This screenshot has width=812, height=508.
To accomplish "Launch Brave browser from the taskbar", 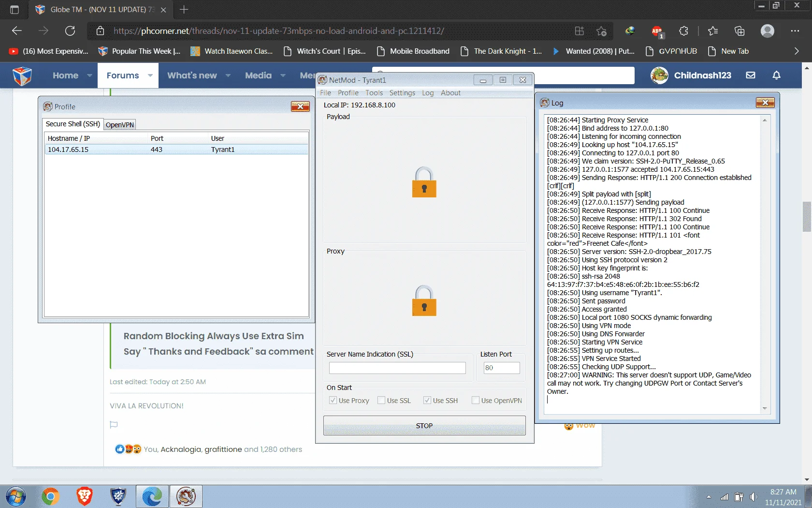I will click(x=84, y=496).
